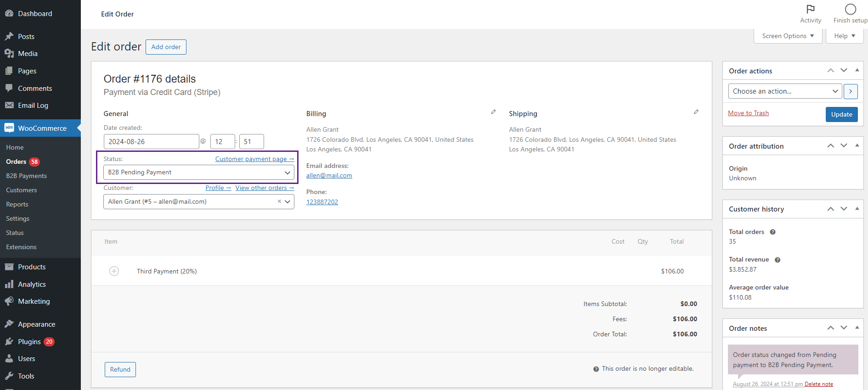Click Total revenue help tooltip icon
Image resolution: width=868 pixels, height=390 pixels.
(x=778, y=260)
